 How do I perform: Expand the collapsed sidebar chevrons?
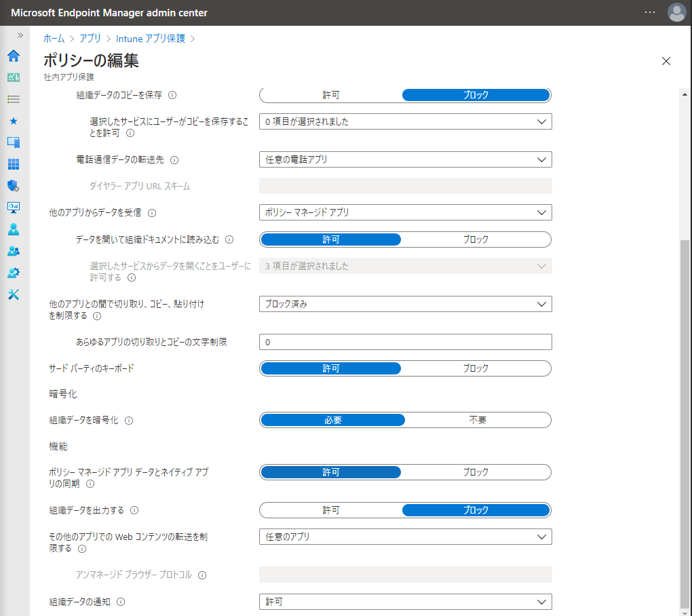[20, 35]
